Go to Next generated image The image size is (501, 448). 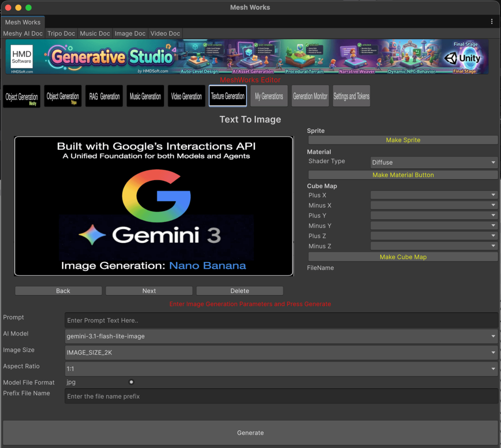pos(149,291)
